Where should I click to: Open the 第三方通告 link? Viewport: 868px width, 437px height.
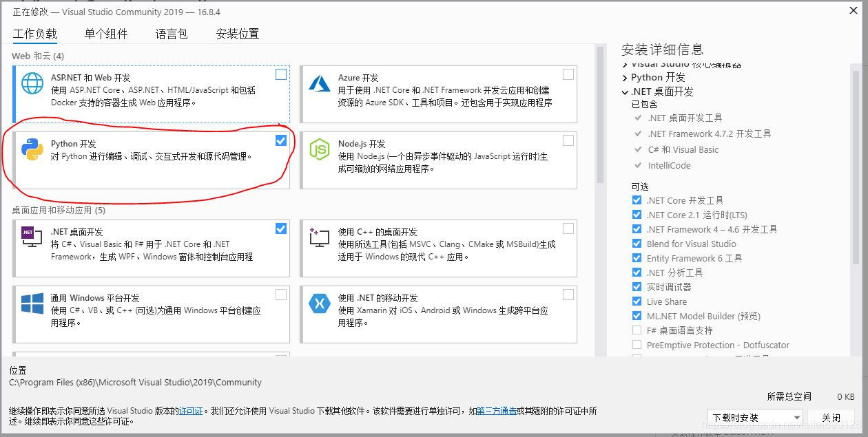point(496,411)
